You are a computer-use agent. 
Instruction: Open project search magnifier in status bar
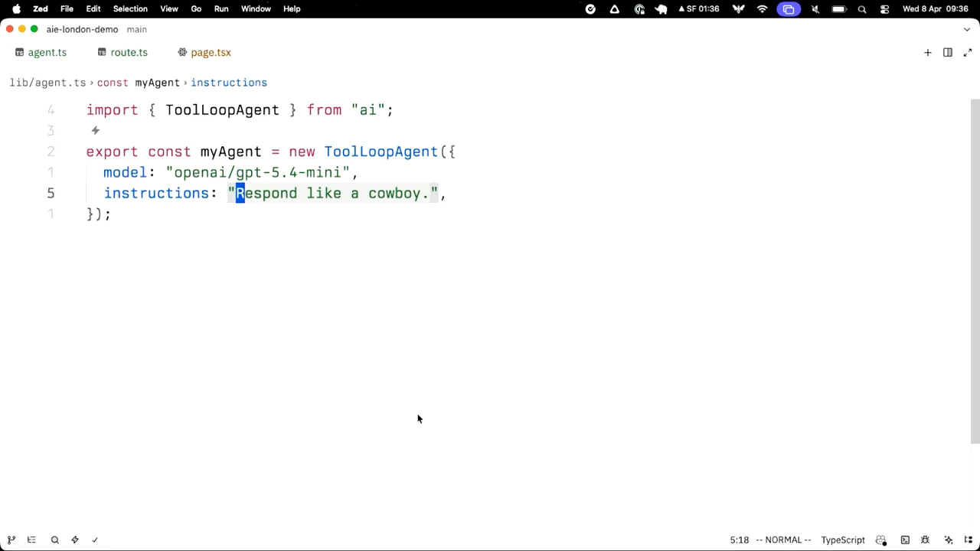[x=55, y=540]
